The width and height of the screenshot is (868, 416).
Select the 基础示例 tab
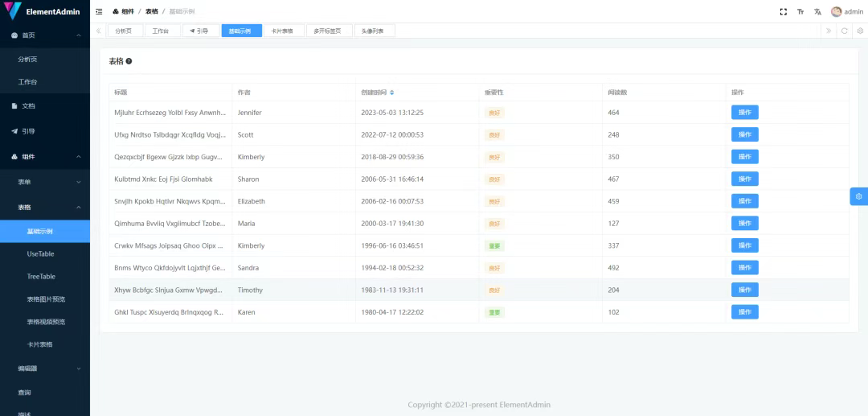click(x=241, y=31)
